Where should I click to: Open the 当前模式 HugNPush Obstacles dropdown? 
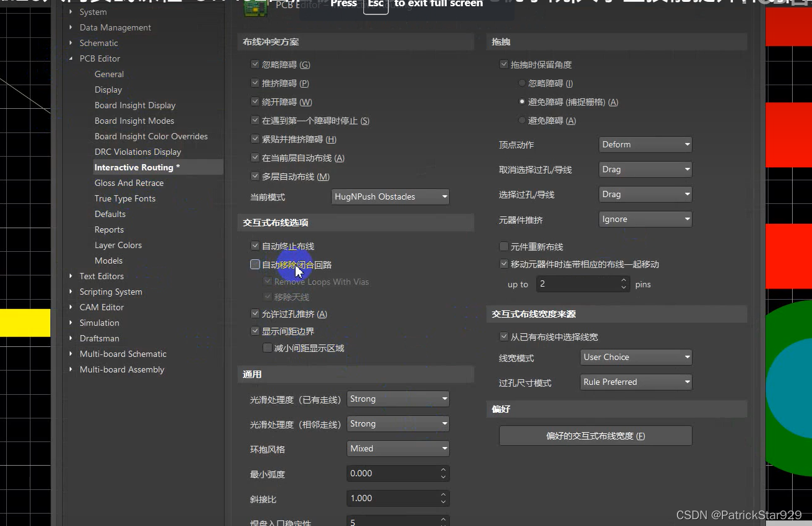point(390,196)
